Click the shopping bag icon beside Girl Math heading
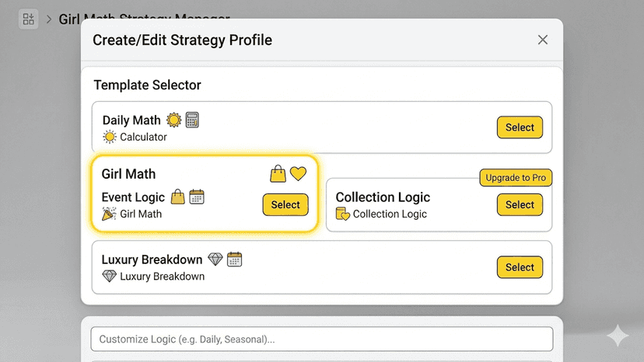644x362 pixels. point(278,173)
